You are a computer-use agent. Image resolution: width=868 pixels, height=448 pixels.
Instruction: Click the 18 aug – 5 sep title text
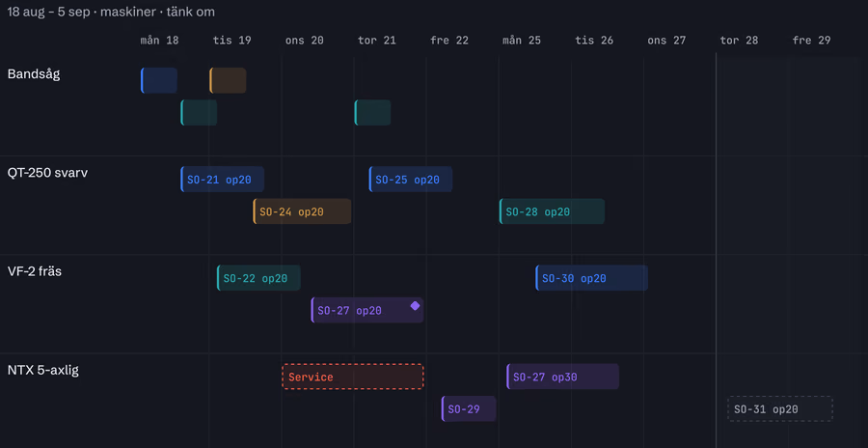[50, 12]
